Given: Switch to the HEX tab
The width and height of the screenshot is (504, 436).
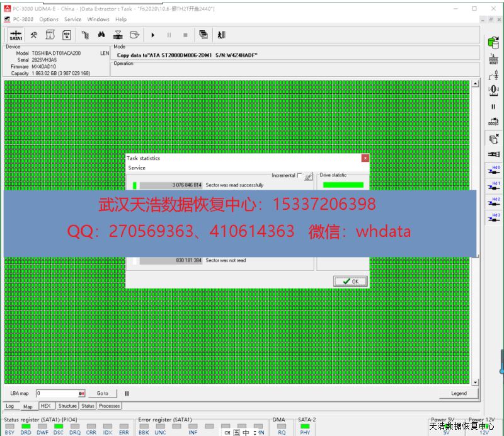Looking at the screenshot, I should (45, 406).
